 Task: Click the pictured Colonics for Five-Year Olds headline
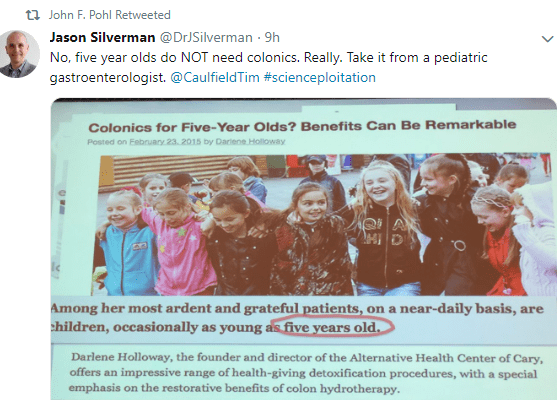click(302, 126)
